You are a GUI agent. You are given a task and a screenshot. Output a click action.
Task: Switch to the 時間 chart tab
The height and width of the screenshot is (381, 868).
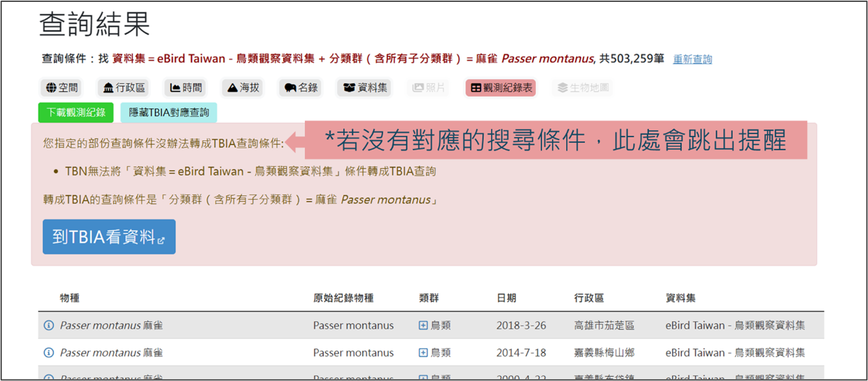[185, 88]
